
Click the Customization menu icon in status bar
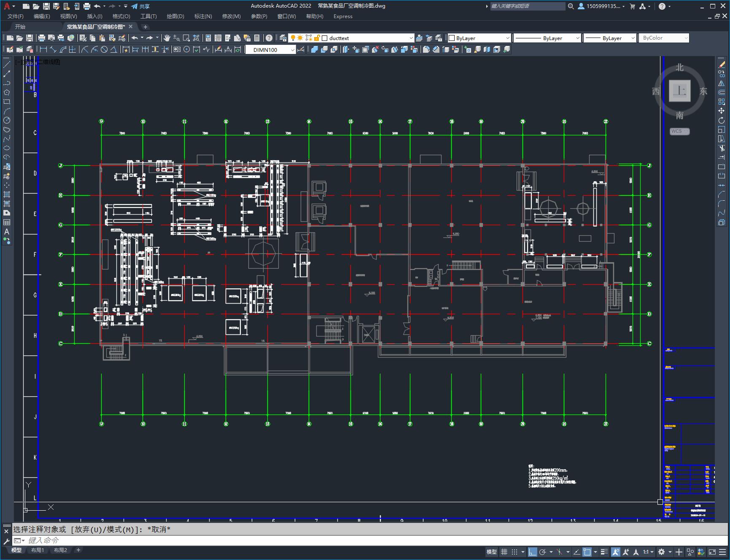coord(722,552)
